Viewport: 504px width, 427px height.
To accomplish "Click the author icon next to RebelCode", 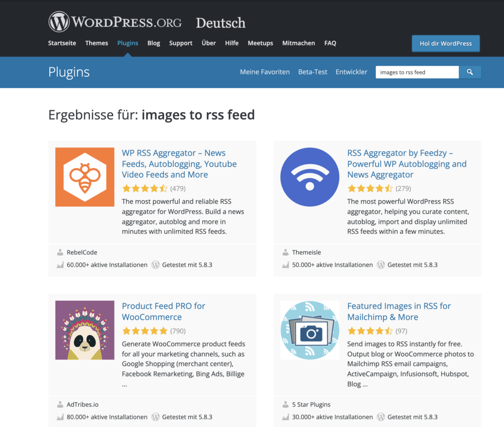I will pyautogui.click(x=60, y=252).
